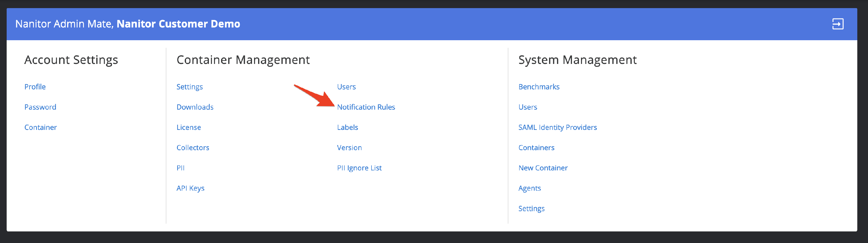868x243 pixels.
Task: Open SAML Identity Providers
Action: (x=557, y=127)
